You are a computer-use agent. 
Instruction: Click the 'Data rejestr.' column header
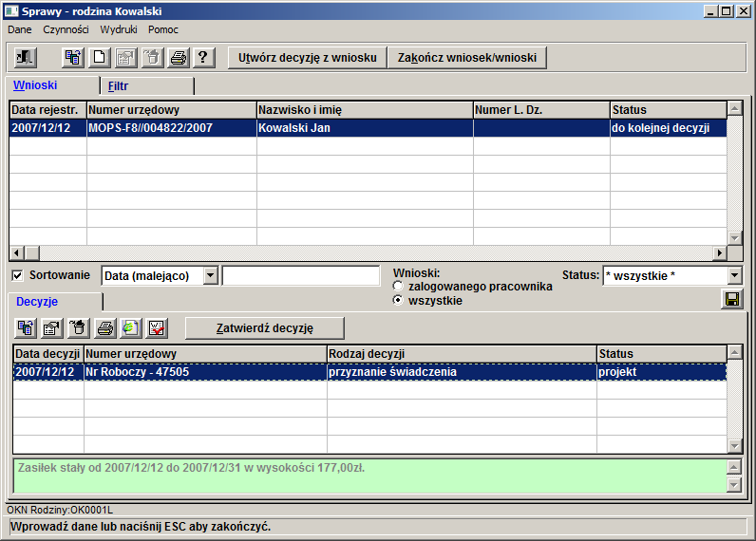47,110
